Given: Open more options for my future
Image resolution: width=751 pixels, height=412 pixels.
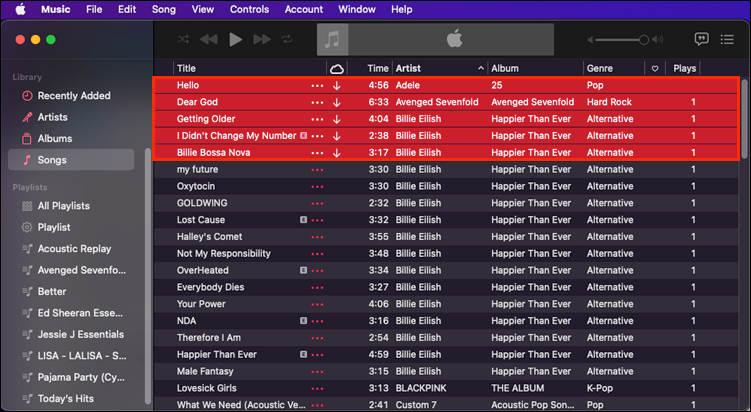Looking at the screenshot, I should click(317, 170).
